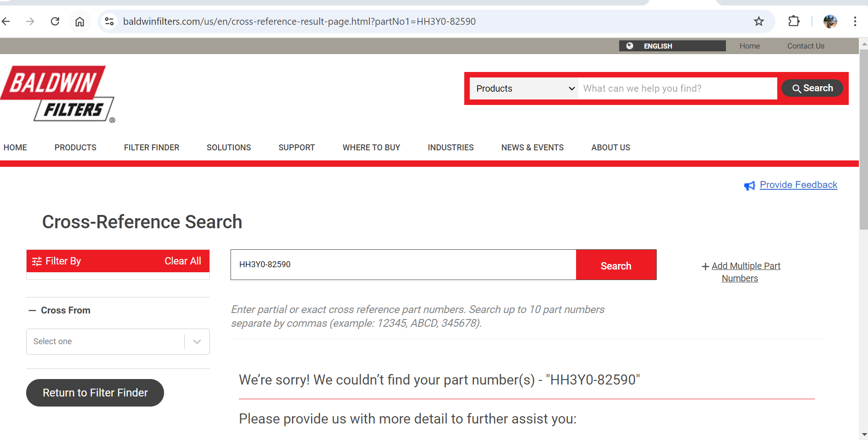The width and height of the screenshot is (868, 440).
Task: Open FILTER FINDER menu item
Action: (152, 148)
